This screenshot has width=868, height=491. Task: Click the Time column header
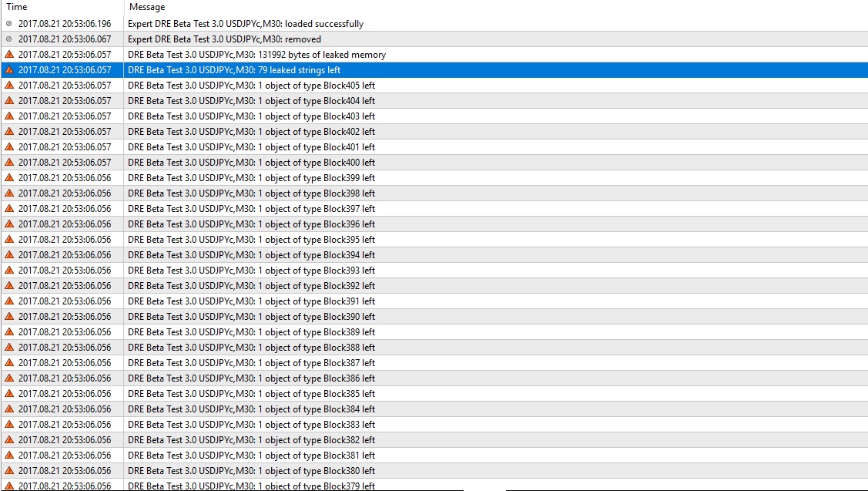click(x=62, y=7)
